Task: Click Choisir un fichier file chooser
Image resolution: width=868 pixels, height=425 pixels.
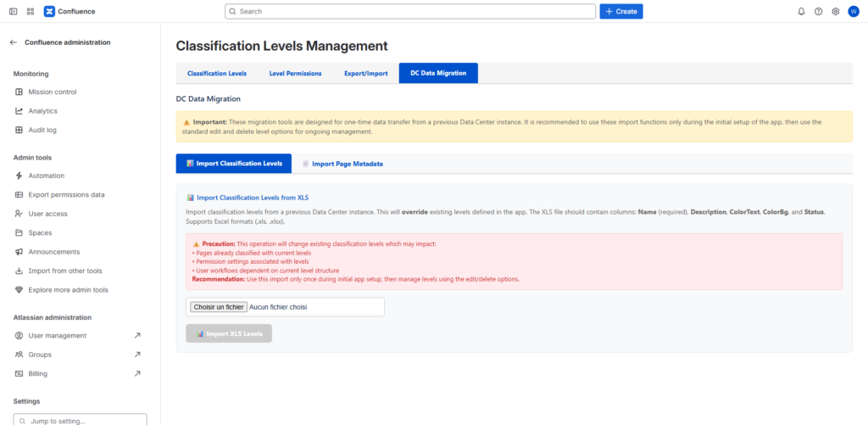Action: [x=218, y=307]
